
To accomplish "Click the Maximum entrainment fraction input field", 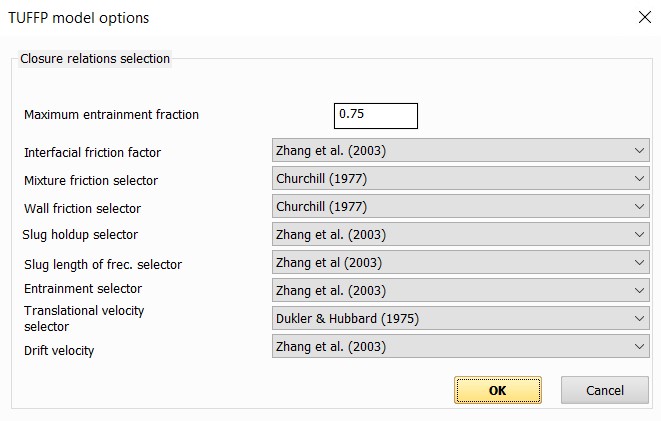I will [x=375, y=115].
